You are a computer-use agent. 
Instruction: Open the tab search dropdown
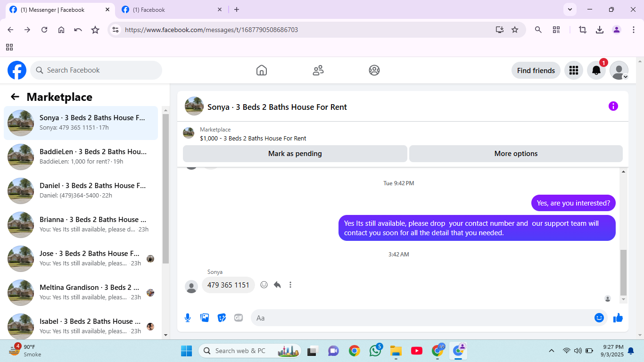pos(570,9)
